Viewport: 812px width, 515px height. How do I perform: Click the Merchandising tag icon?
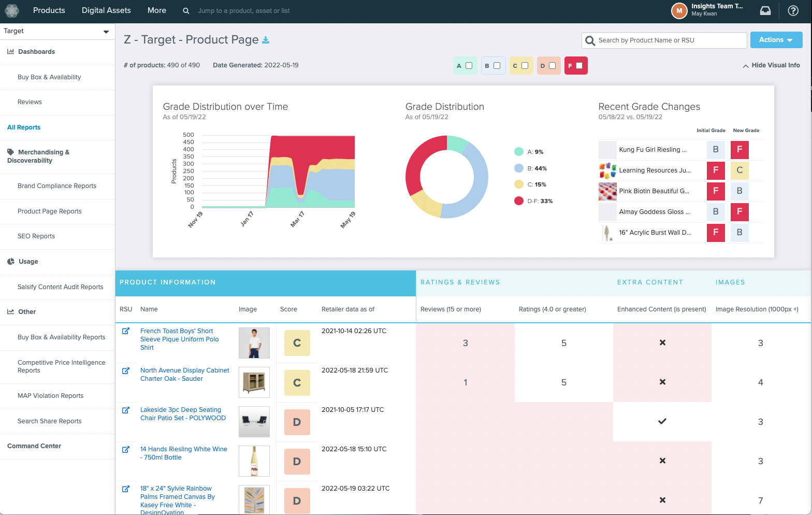pos(11,152)
